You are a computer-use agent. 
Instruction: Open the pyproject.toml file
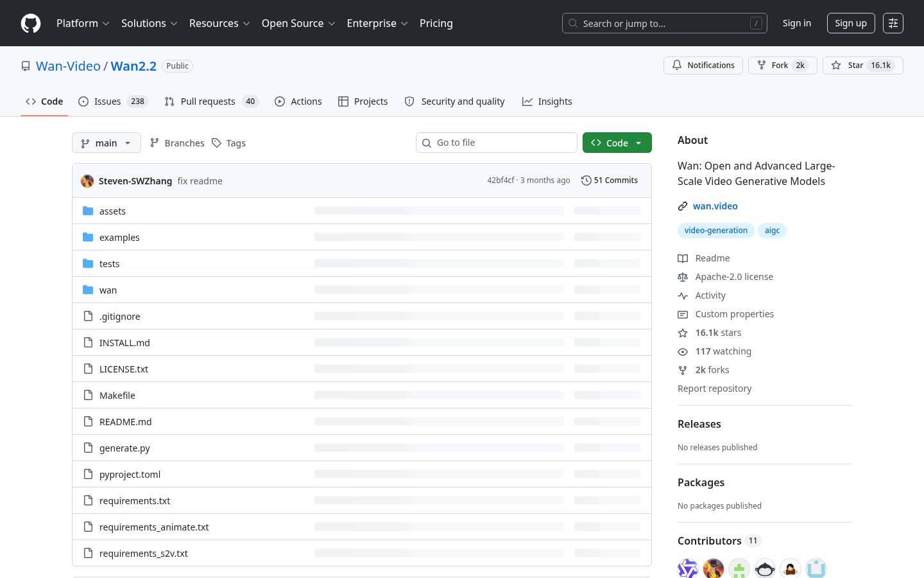(130, 475)
